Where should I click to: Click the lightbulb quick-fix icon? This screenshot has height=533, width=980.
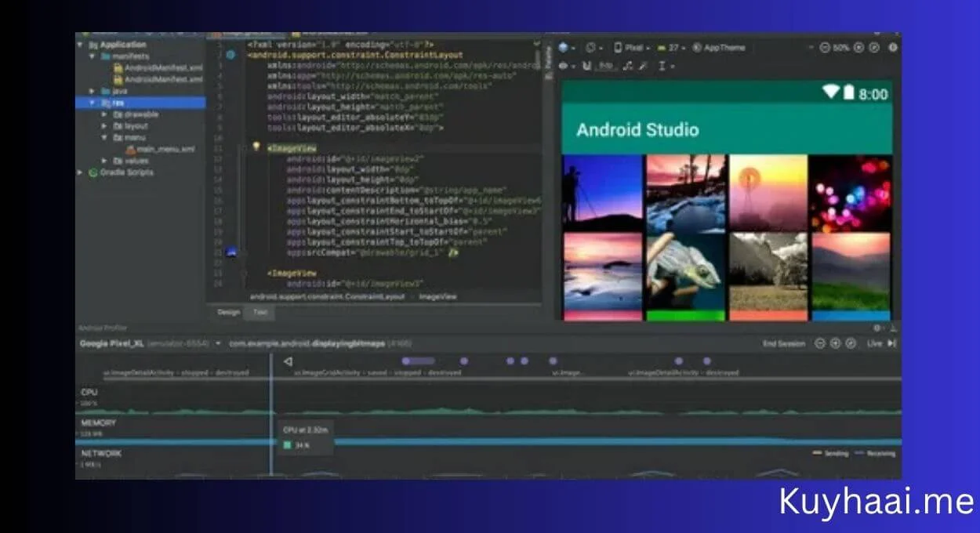click(256, 146)
